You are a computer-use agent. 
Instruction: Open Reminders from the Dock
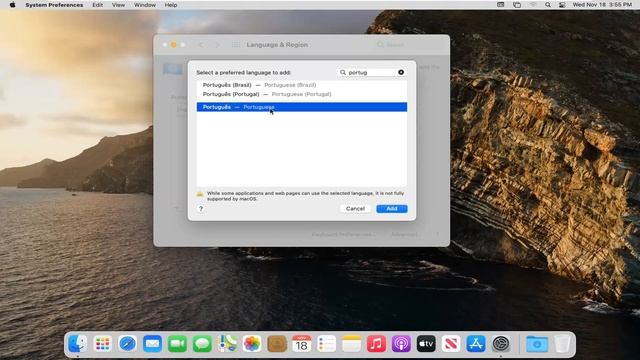click(327, 344)
